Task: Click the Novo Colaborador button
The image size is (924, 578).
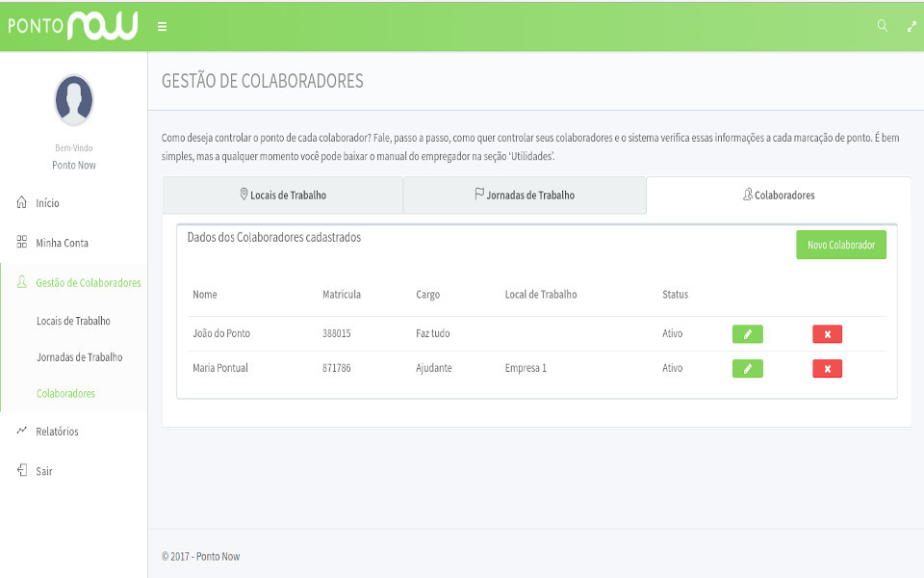Action: 841,245
